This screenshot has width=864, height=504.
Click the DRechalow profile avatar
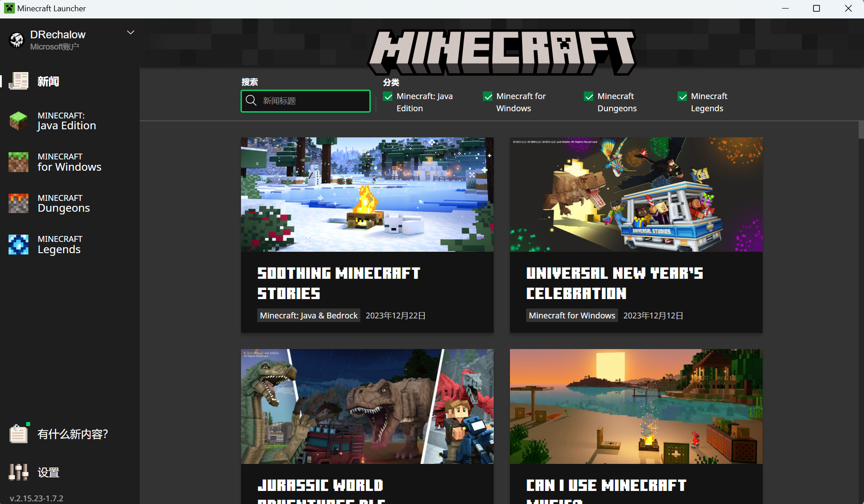[17, 40]
